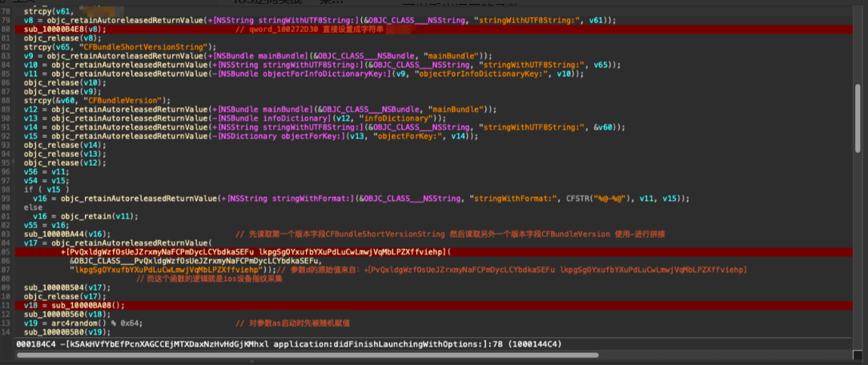Click the objc_release(v17) line
The image size is (868, 365).
(65, 296)
